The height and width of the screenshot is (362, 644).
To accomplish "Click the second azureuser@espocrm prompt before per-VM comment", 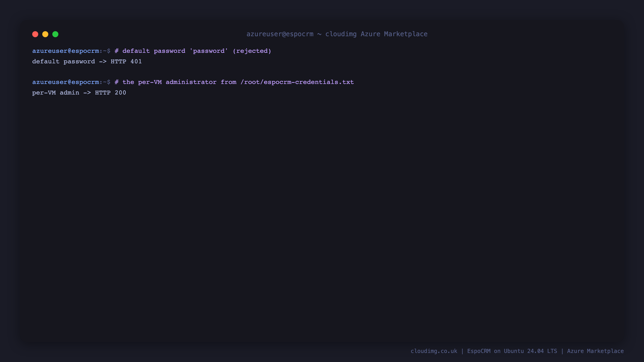I will (71, 82).
